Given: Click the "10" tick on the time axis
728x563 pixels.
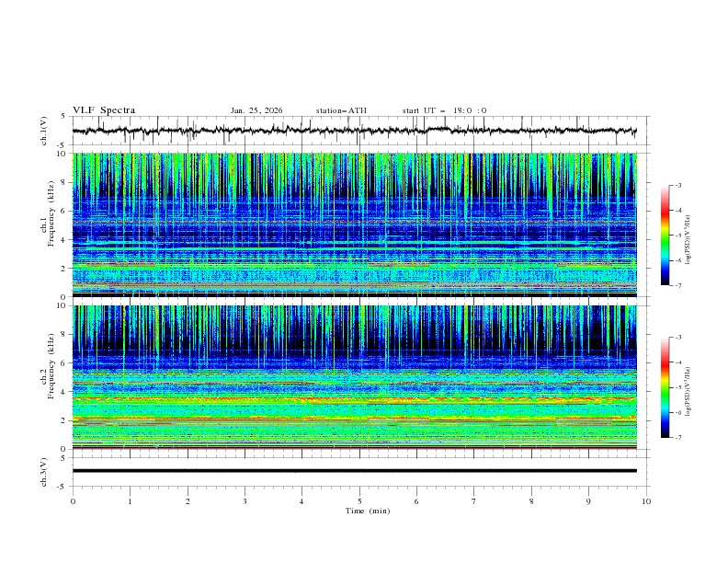Looking at the screenshot, I should (x=646, y=501).
